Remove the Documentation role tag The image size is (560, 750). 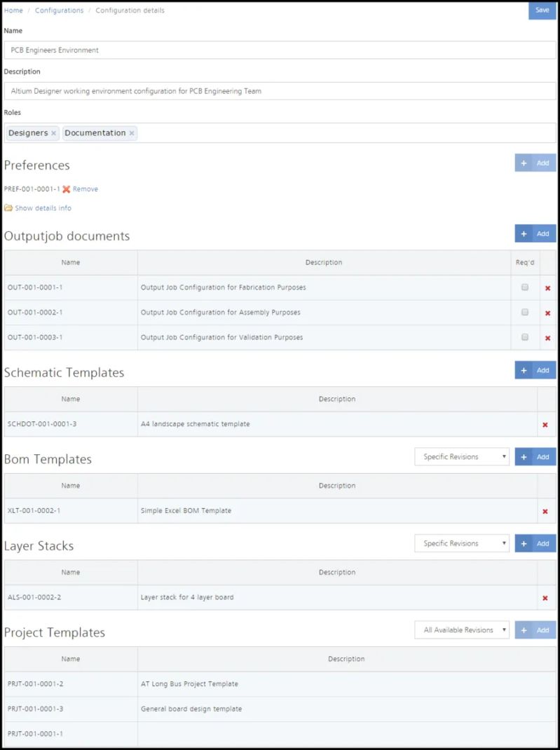(132, 133)
